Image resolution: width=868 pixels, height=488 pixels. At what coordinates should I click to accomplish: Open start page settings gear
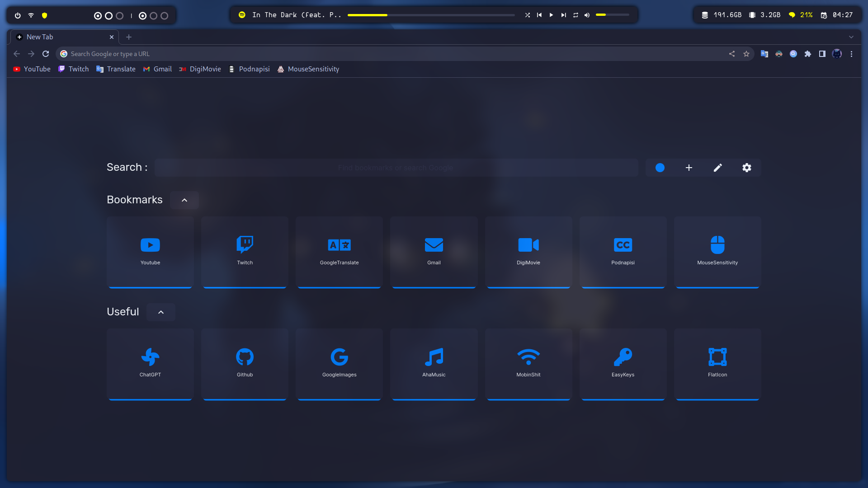click(746, 168)
